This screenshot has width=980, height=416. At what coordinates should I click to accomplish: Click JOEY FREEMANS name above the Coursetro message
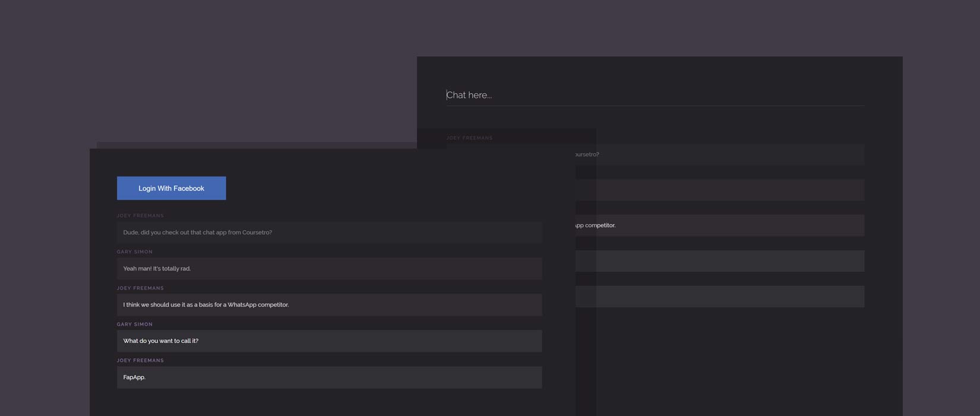[x=140, y=216]
